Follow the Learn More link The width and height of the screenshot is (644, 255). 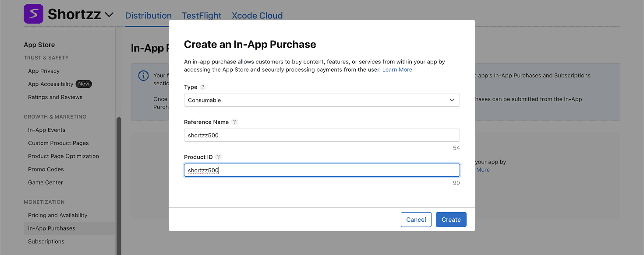pos(397,70)
